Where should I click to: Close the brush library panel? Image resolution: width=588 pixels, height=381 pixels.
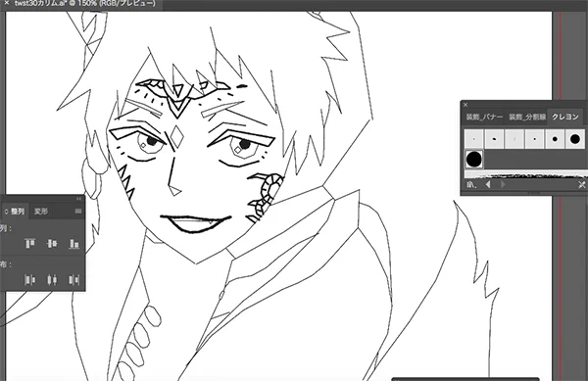tap(465, 105)
